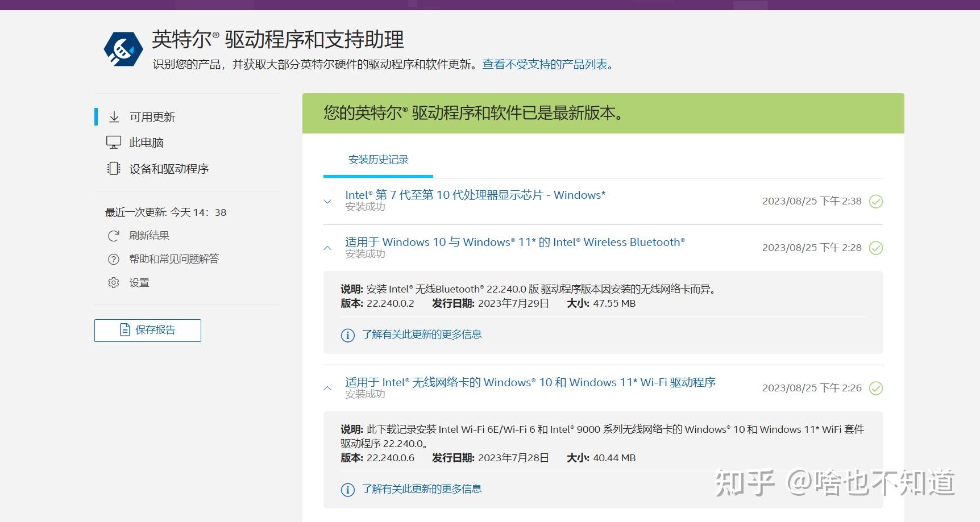This screenshot has height=522, width=980.
Task: Click the refresh icon beside 刷新结果
Action: coord(114,235)
